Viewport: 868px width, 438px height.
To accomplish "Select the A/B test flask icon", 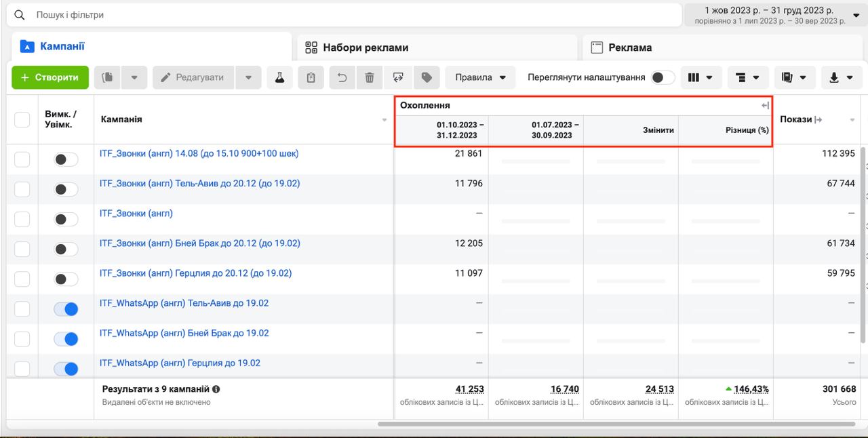I will pyautogui.click(x=280, y=77).
